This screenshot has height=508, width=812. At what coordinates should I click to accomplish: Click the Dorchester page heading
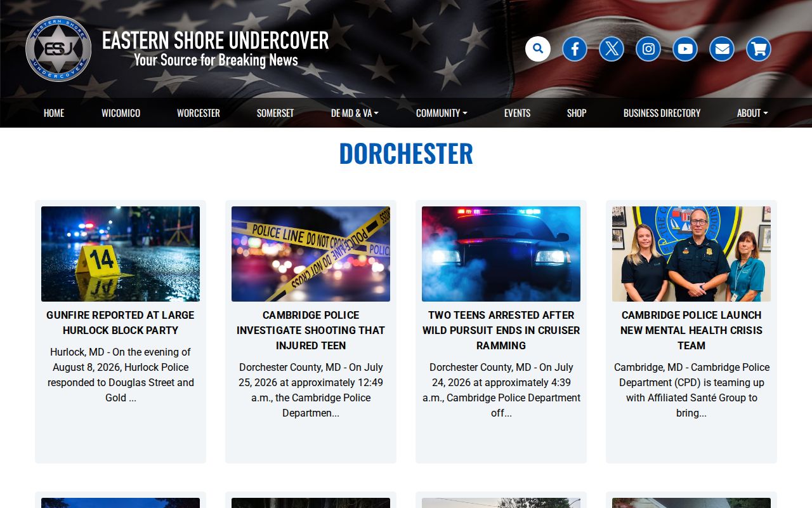[406, 154]
